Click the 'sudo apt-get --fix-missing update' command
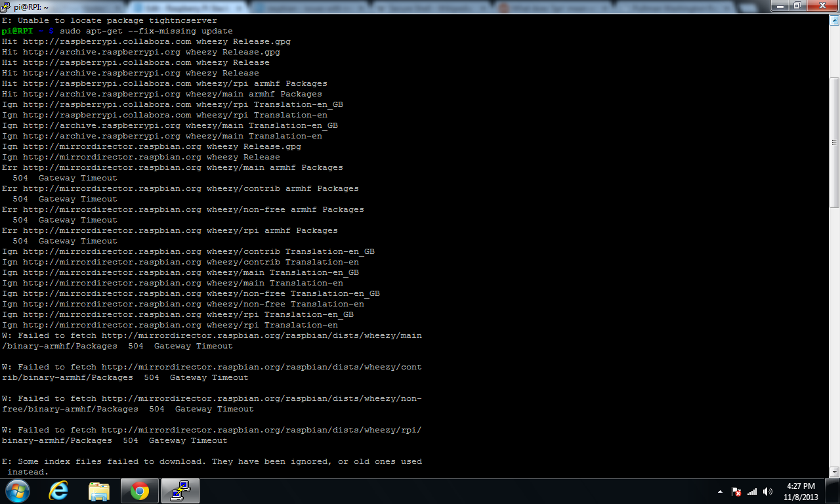This screenshot has width=840, height=504. [146, 31]
